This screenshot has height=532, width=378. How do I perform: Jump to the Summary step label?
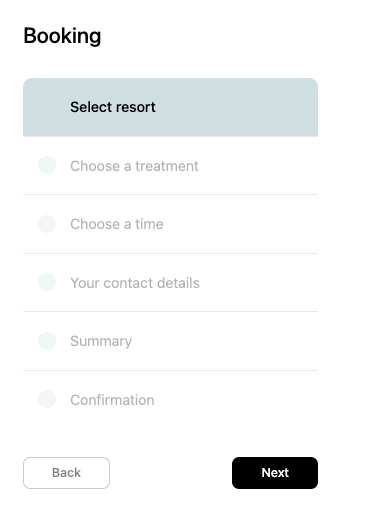[101, 341]
